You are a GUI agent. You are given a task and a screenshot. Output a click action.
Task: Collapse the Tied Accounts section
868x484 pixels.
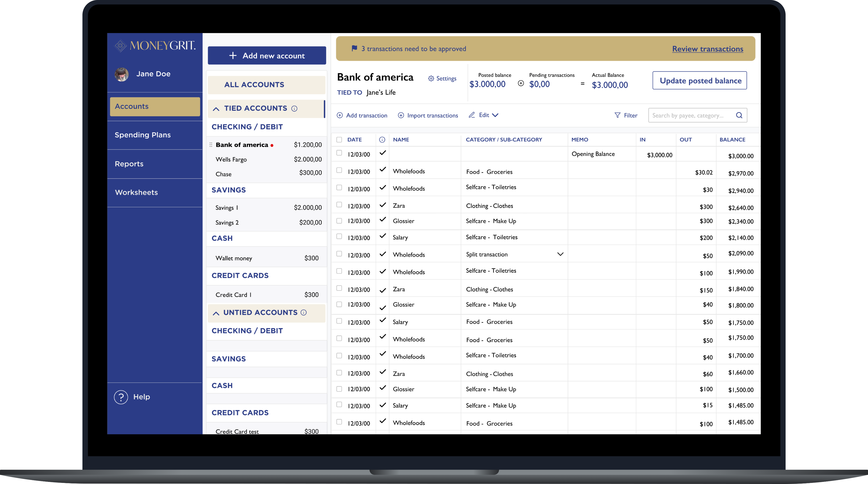click(x=216, y=109)
